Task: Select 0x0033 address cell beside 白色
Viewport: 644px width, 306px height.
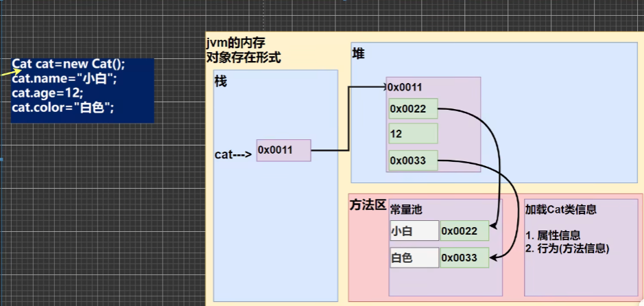Action: [x=464, y=257]
